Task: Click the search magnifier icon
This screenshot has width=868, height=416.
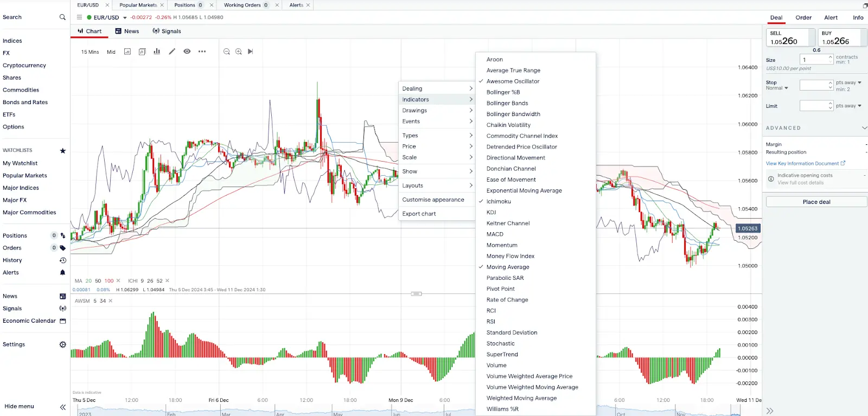Action: 62,17
